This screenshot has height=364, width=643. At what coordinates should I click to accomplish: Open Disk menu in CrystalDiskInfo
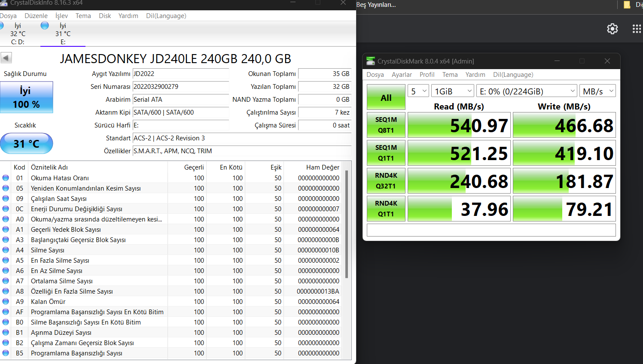point(105,16)
